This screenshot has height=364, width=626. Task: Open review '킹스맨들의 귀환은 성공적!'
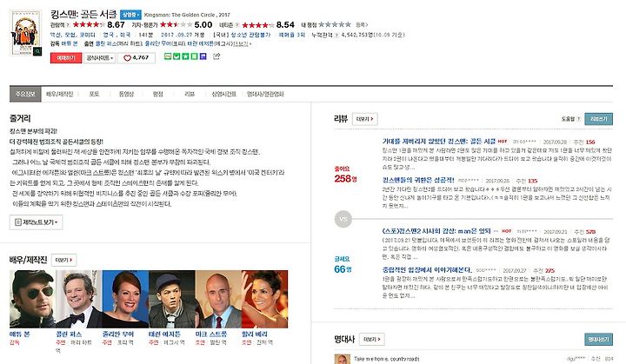click(x=418, y=180)
